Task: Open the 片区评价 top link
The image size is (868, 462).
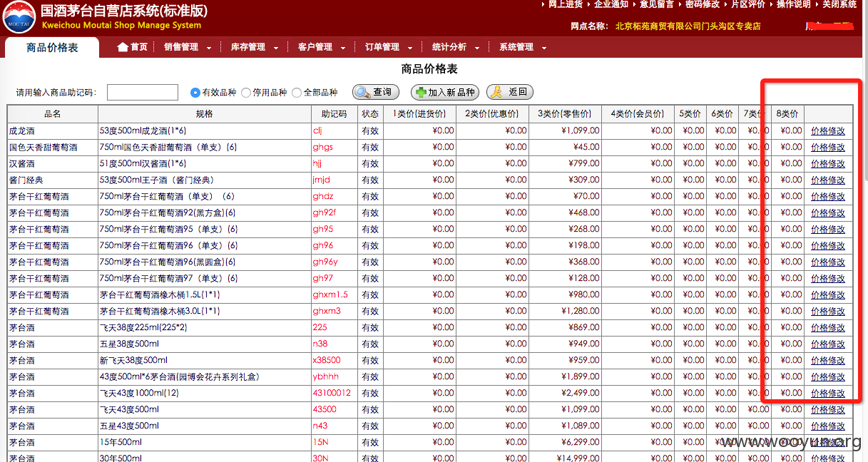Action: click(x=748, y=4)
